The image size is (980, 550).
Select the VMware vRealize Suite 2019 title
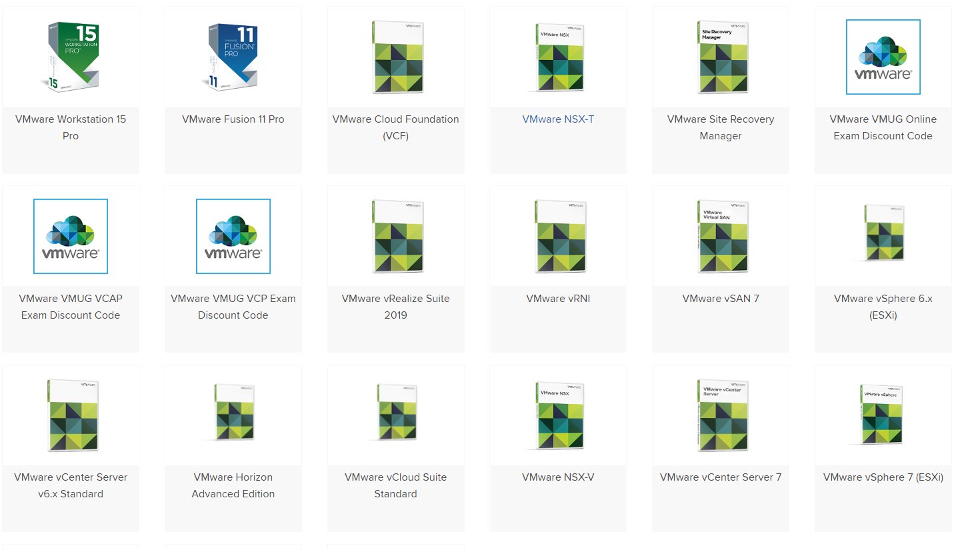[395, 307]
